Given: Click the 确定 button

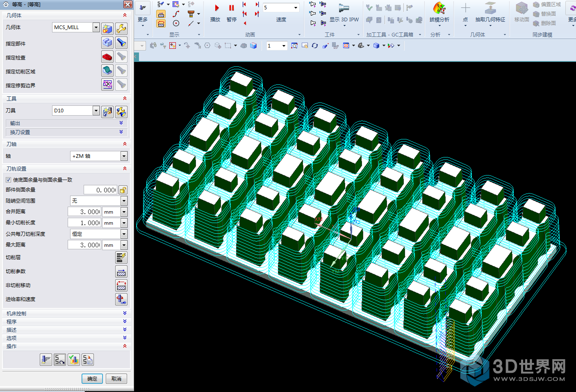Looking at the screenshot, I should click(92, 378).
